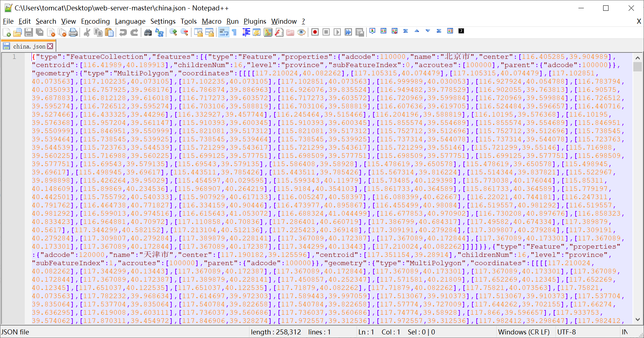Image resolution: width=644 pixels, height=338 pixels.
Task: Click the Open file folder icon
Action: coord(18,33)
